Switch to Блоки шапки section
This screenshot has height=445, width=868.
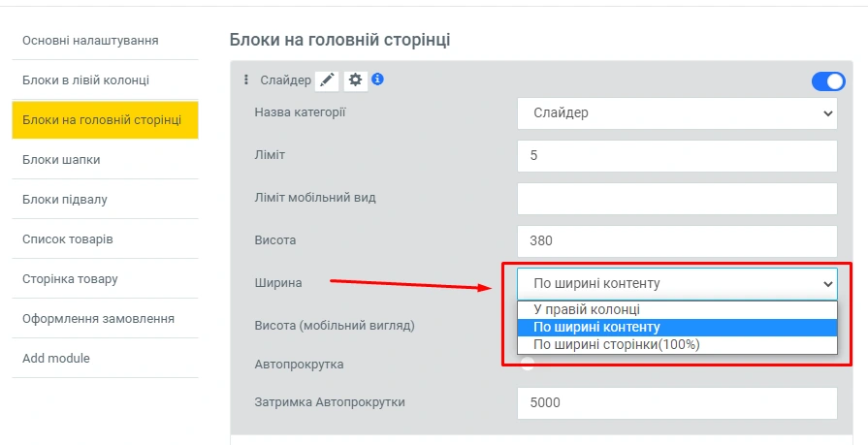61,159
